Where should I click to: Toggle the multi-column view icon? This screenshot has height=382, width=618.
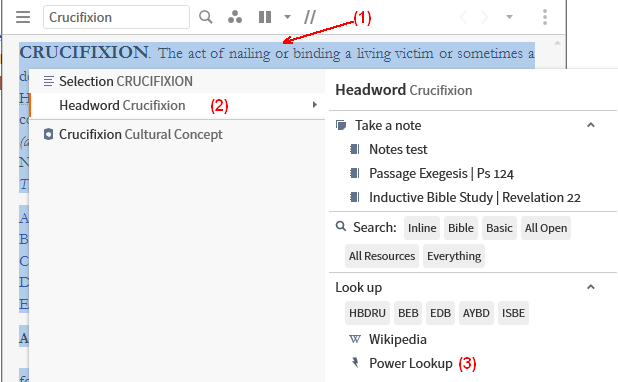coord(265,17)
